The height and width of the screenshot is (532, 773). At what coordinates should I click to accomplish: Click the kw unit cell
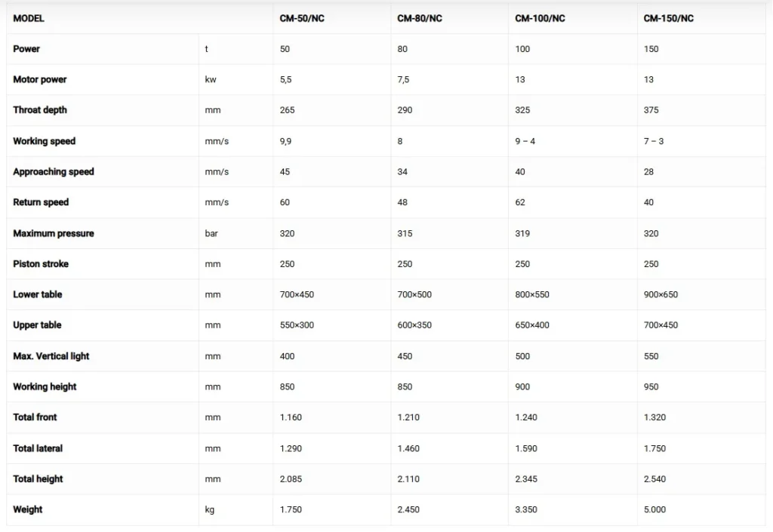pyautogui.click(x=211, y=79)
